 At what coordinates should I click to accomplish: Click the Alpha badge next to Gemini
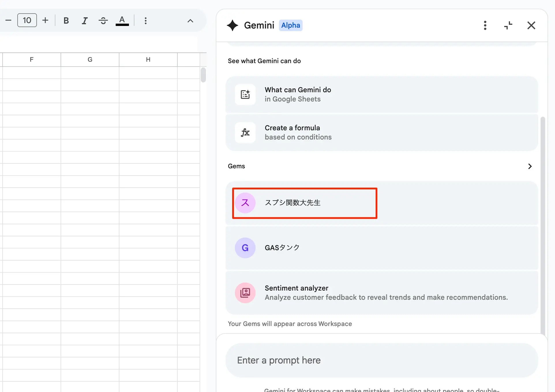pos(290,25)
